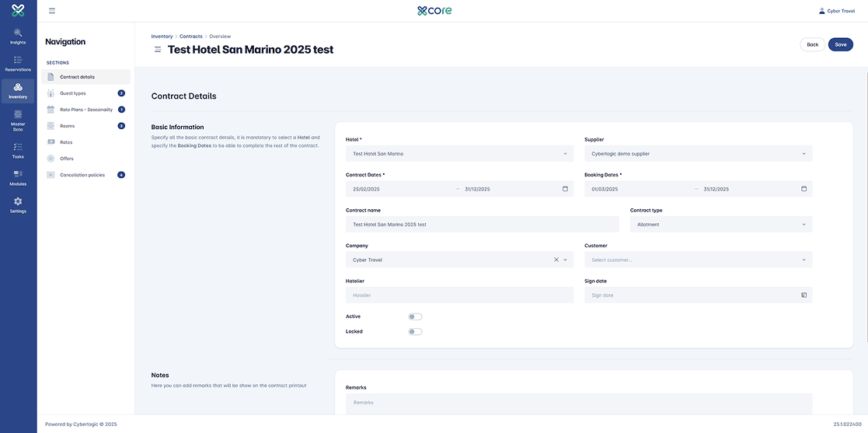Click the hamburger menu in top bar
The image size is (868, 433).
52,11
